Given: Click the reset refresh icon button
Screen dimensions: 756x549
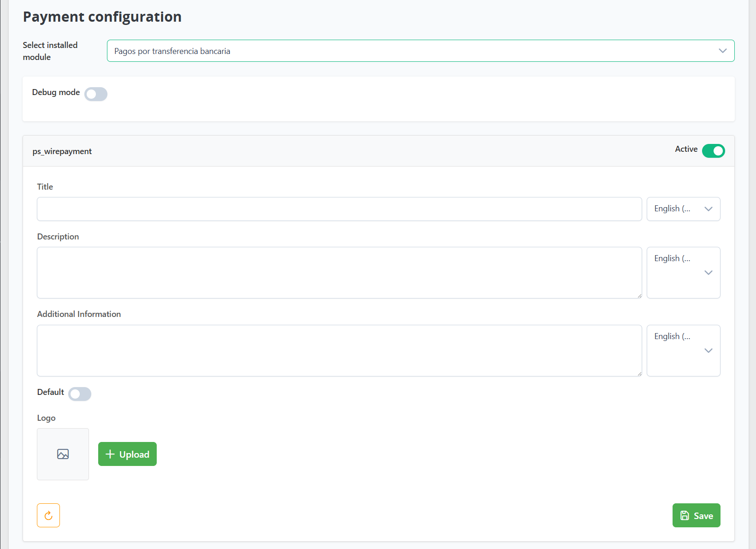Looking at the screenshot, I should click(48, 515).
